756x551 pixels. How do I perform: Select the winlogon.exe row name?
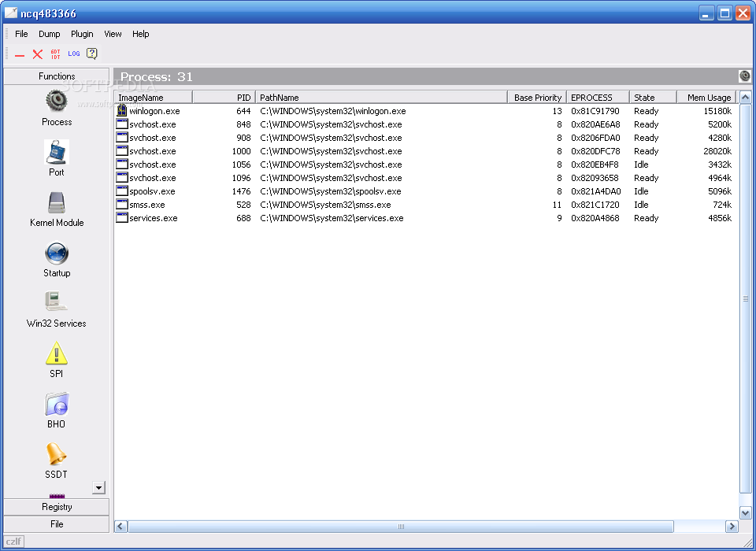point(154,111)
